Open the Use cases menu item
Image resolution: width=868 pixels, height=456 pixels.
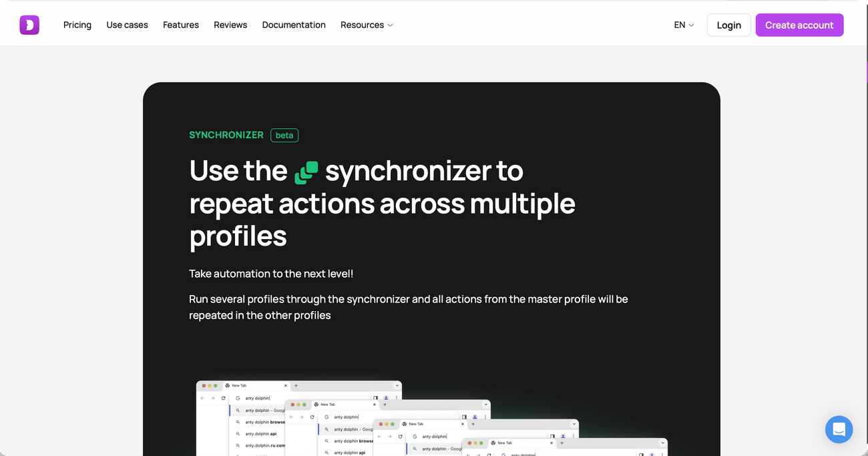127,25
